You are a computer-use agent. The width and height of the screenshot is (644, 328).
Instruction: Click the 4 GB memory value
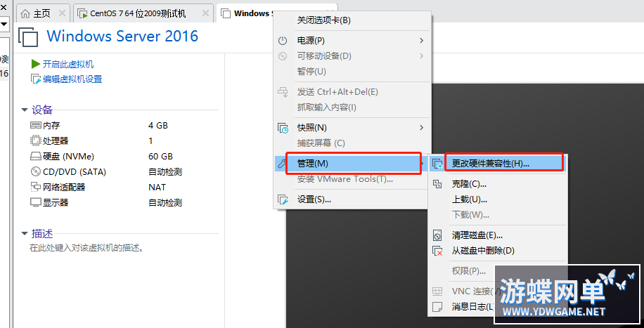click(x=158, y=126)
